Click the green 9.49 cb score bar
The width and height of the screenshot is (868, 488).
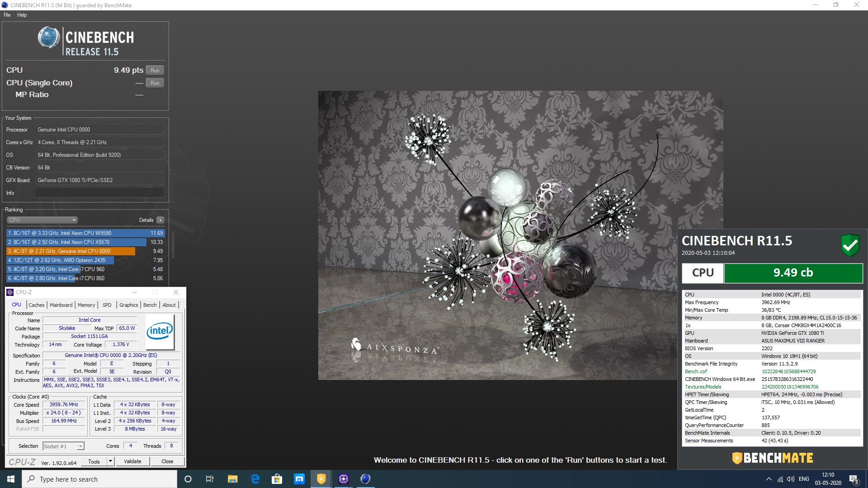click(793, 273)
